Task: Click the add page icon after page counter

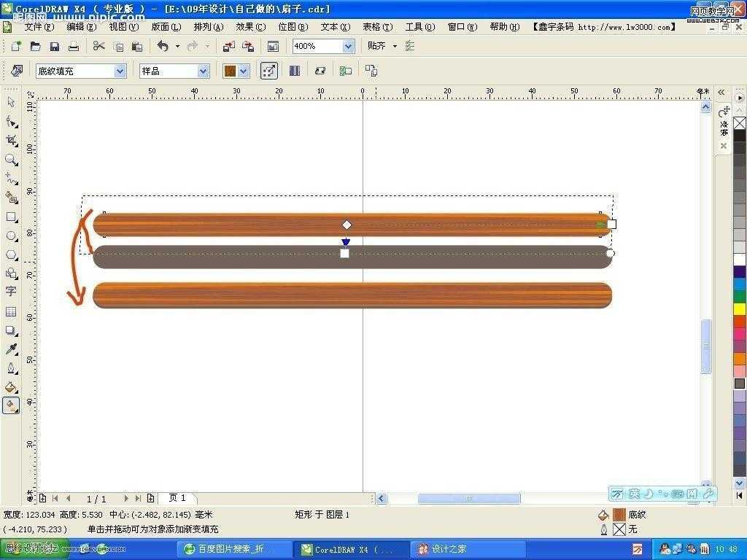Action: 150,498
